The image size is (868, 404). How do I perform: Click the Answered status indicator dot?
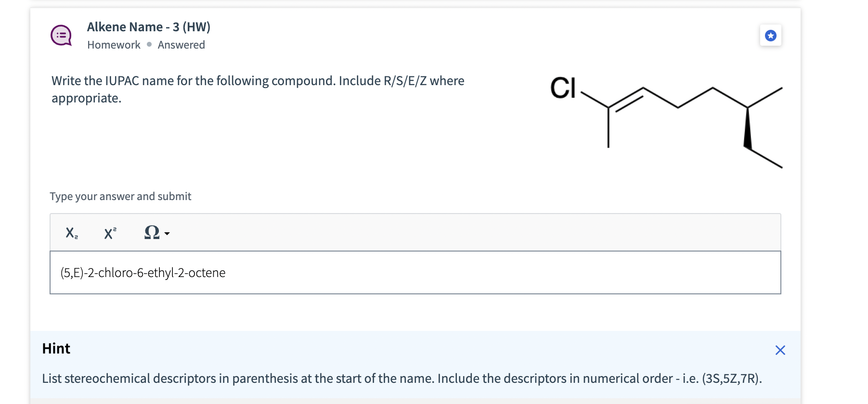point(149,45)
